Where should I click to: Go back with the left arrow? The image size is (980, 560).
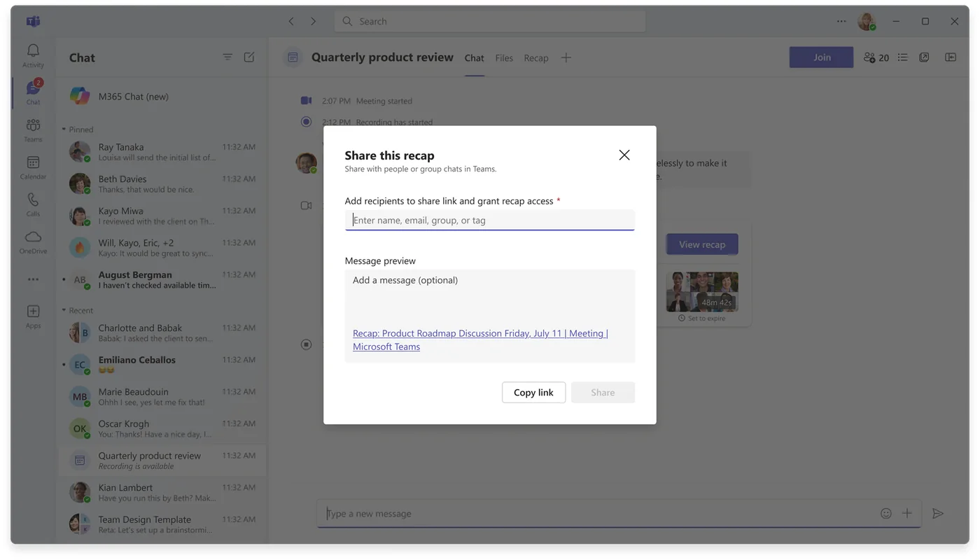coord(291,21)
